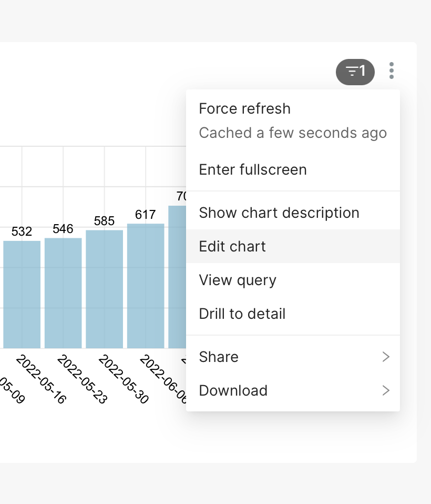Click the bar labeled 546
431x504 pixels.
click(x=63, y=292)
